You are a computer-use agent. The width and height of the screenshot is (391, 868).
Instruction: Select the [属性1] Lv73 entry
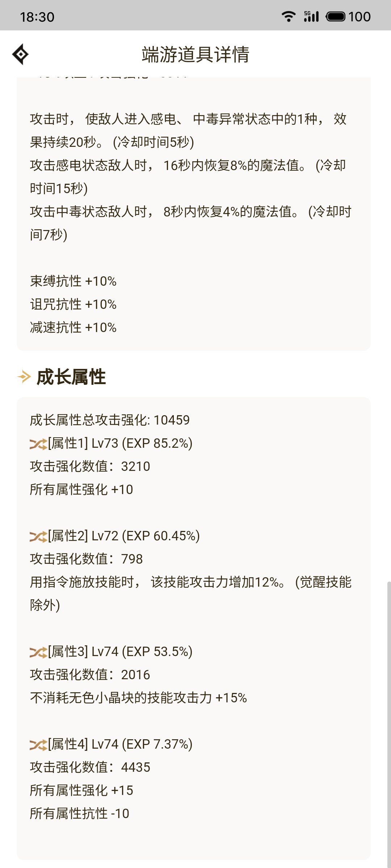120,443
